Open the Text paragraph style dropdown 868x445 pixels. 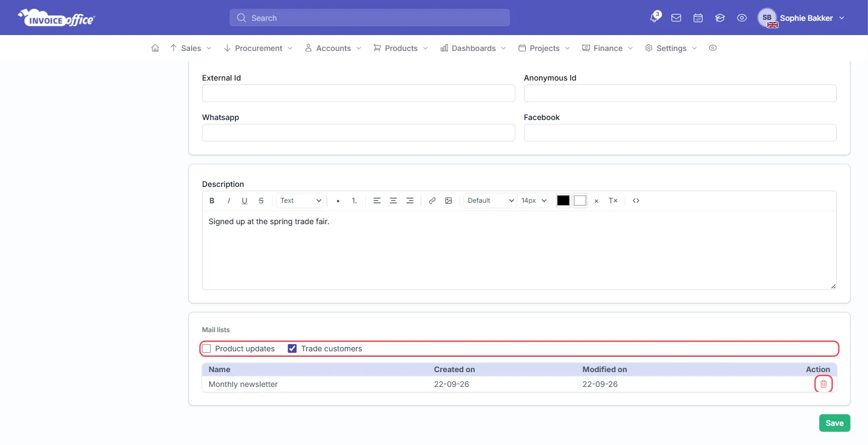(x=300, y=201)
